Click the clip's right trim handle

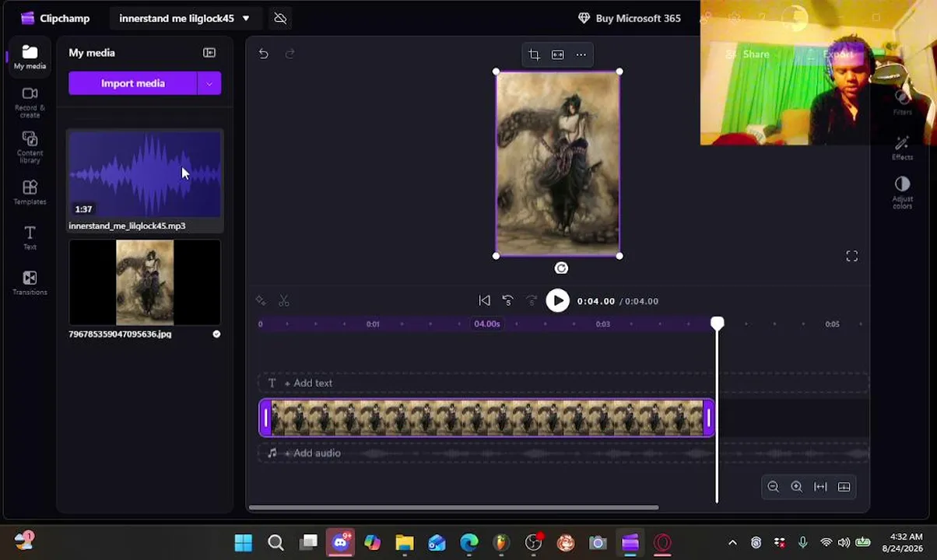tap(708, 418)
